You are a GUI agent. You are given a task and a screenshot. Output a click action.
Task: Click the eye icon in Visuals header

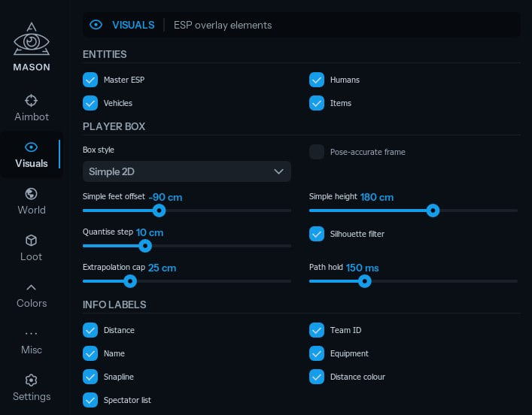[96, 25]
